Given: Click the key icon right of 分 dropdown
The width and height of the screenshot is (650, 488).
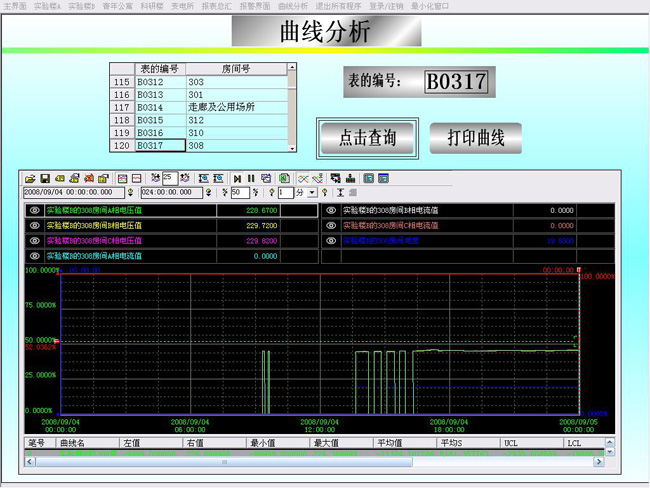Looking at the screenshot, I should (x=325, y=192).
